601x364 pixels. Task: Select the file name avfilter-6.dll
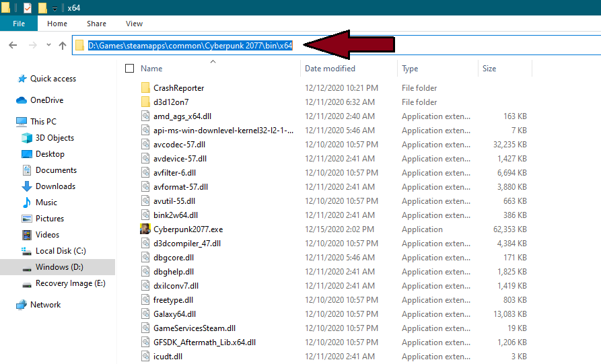[174, 173]
